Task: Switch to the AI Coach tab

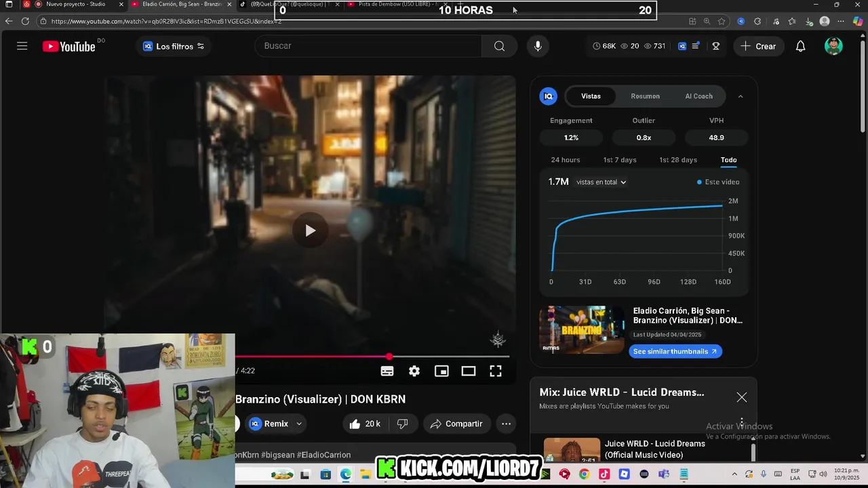Action: [698, 96]
